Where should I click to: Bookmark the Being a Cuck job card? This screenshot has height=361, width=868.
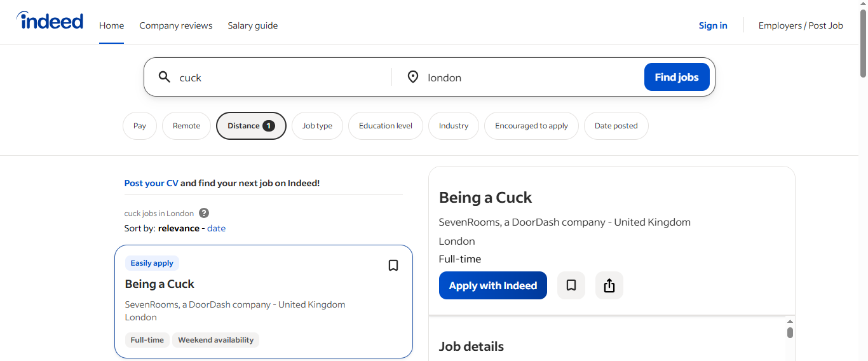click(393, 265)
